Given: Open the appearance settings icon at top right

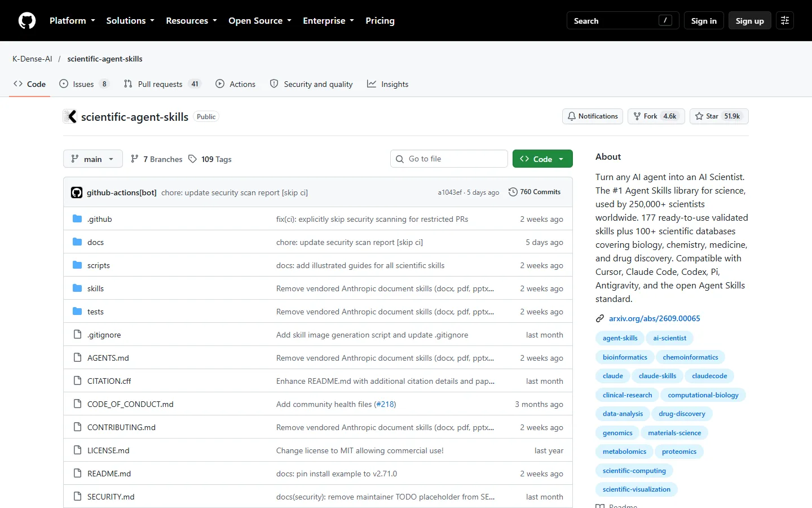Looking at the screenshot, I should pyautogui.click(x=785, y=20).
